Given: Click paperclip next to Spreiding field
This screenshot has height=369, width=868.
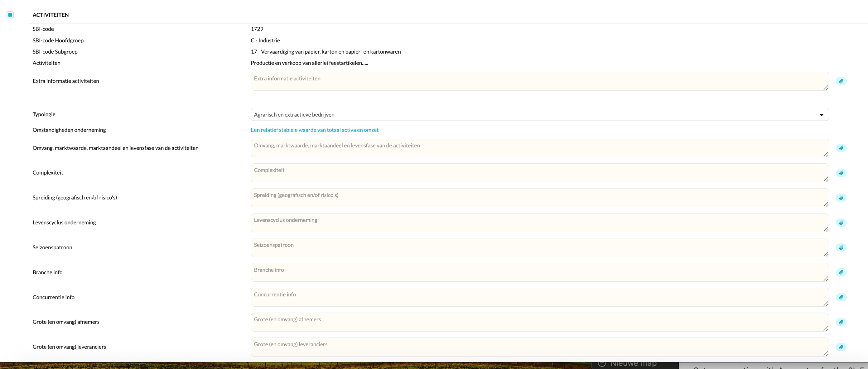Looking at the screenshot, I should coord(841,198).
